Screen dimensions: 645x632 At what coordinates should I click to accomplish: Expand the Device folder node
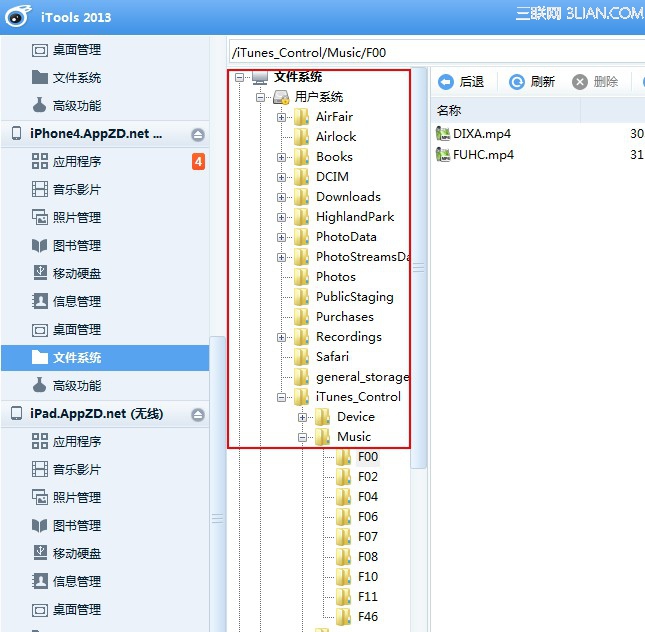302,418
